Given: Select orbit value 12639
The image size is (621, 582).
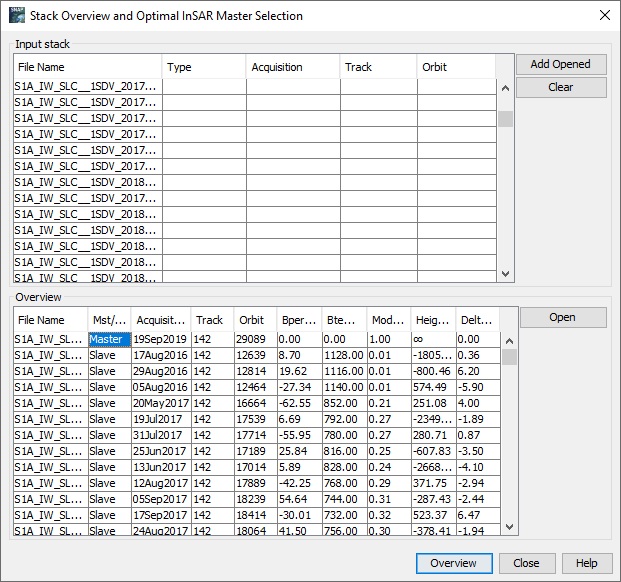Looking at the screenshot, I should coord(255,355).
